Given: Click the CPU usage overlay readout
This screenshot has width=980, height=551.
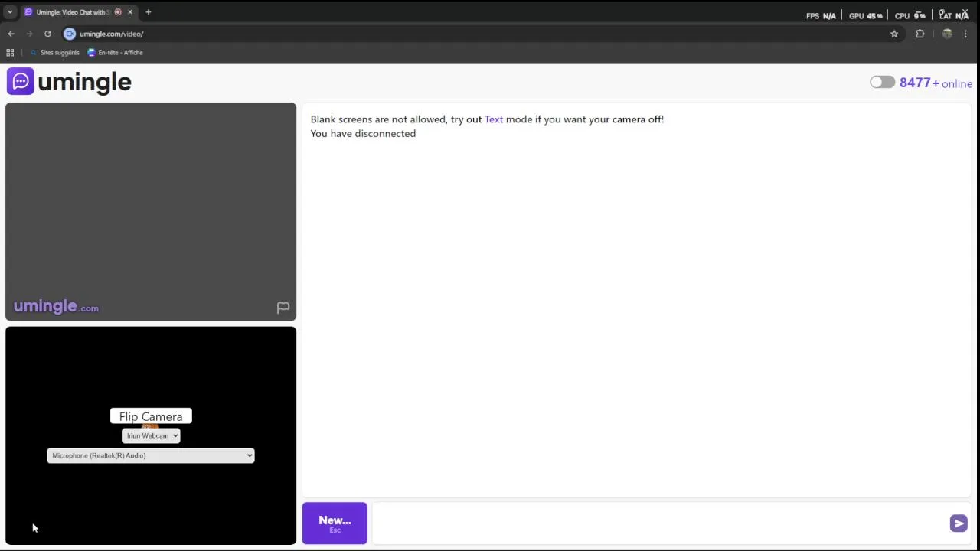Looking at the screenshot, I should 910,15.
